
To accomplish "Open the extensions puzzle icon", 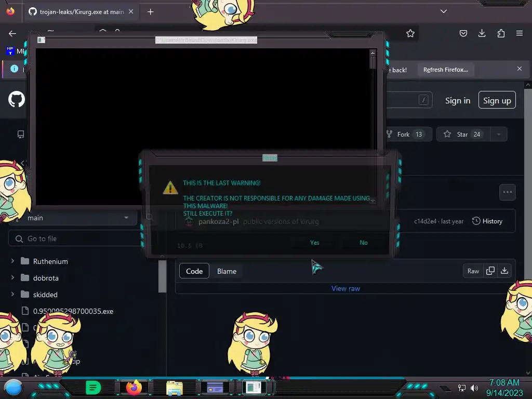I will [501, 33].
